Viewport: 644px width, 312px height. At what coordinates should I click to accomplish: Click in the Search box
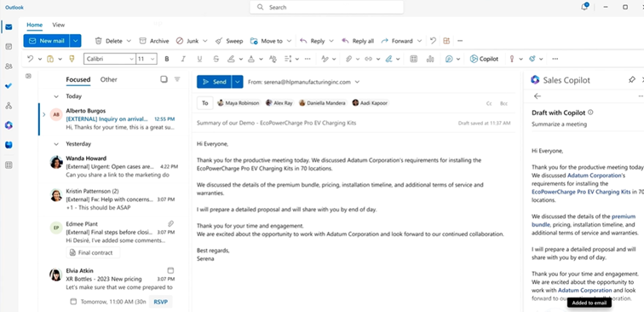tap(326, 7)
